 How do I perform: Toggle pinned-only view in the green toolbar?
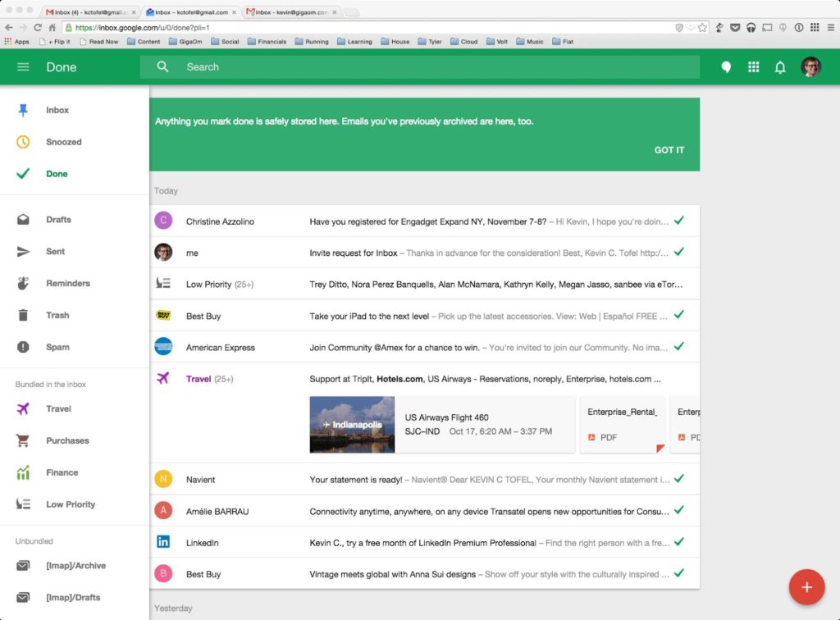726,66
